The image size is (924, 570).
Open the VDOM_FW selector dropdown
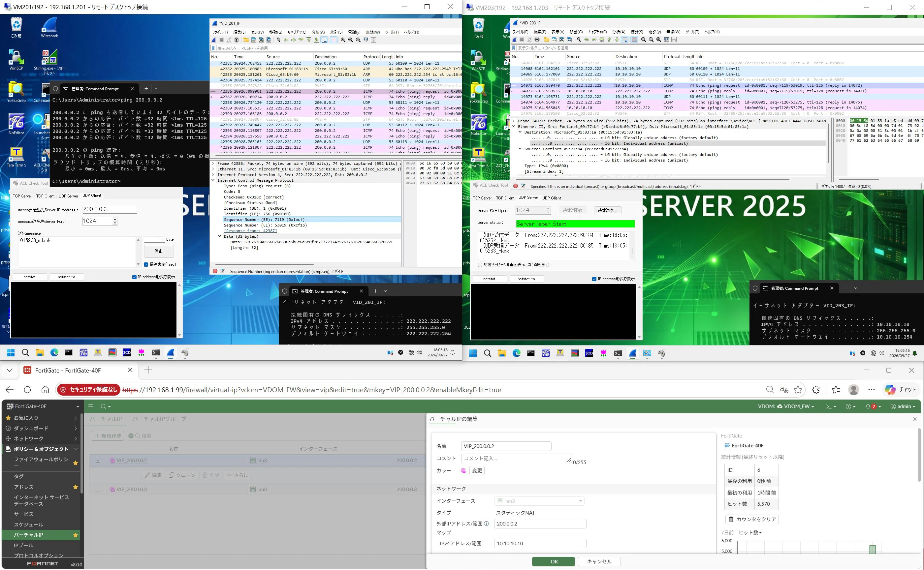click(795, 406)
